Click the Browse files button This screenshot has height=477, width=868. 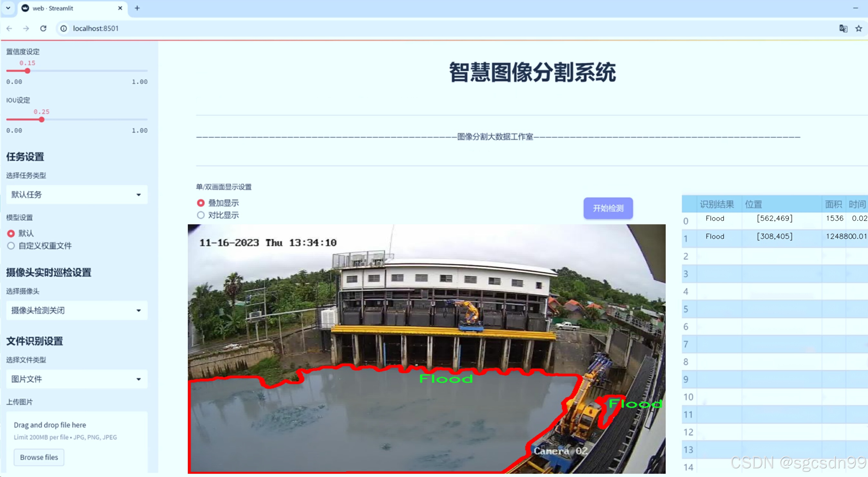pyautogui.click(x=39, y=457)
